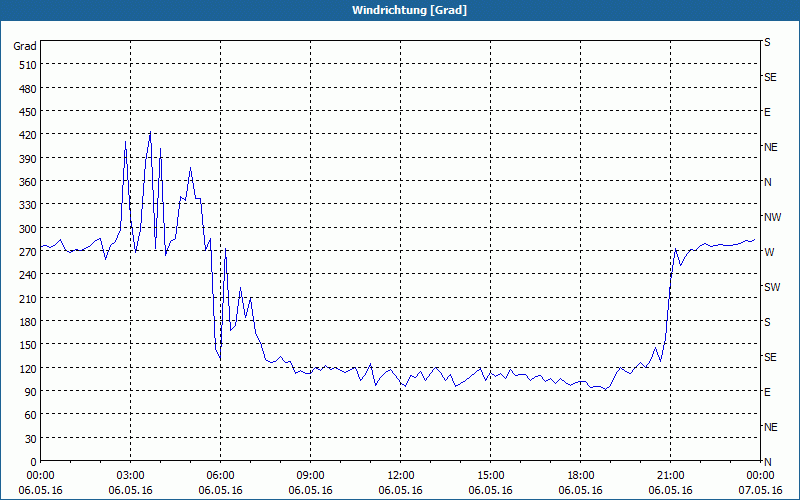Click the '360' left axis value
The image size is (800, 500).
(28, 182)
